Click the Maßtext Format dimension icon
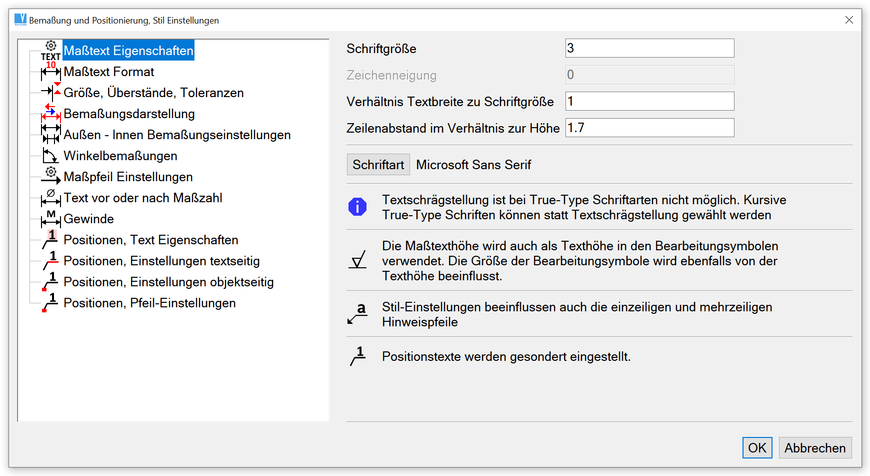The image size is (870, 476). click(51, 73)
